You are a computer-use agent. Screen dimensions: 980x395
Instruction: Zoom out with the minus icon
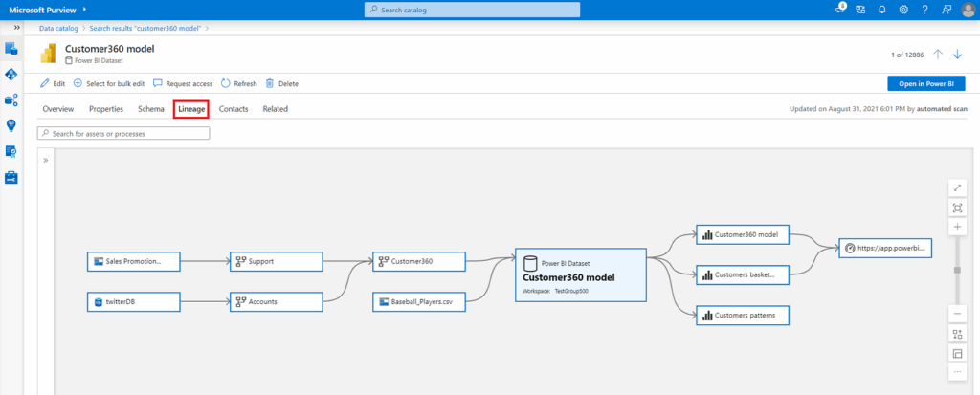pos(956,314)
